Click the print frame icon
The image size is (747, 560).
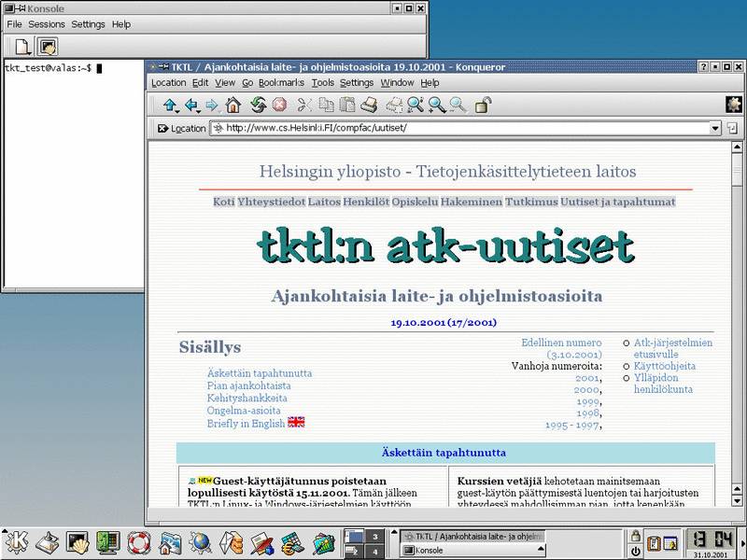394,105
